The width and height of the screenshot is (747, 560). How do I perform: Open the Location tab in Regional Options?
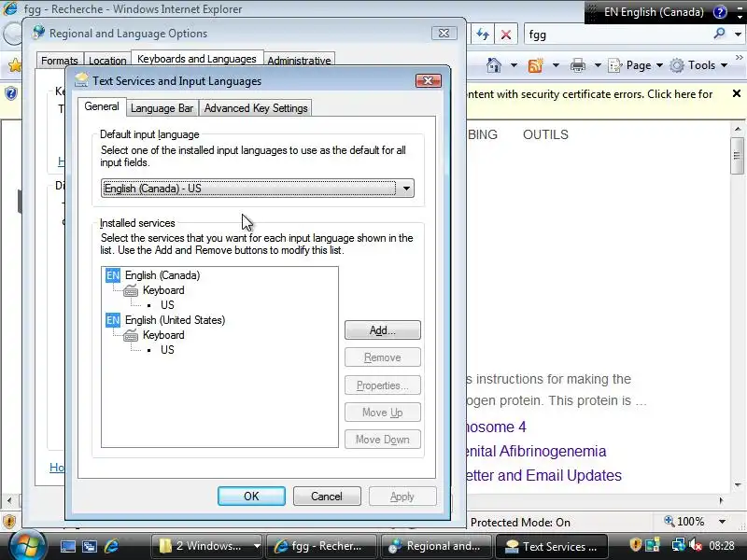coord(107,61)
